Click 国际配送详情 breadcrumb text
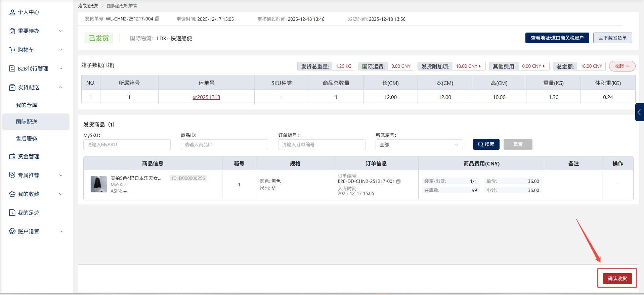 [122, 6]
